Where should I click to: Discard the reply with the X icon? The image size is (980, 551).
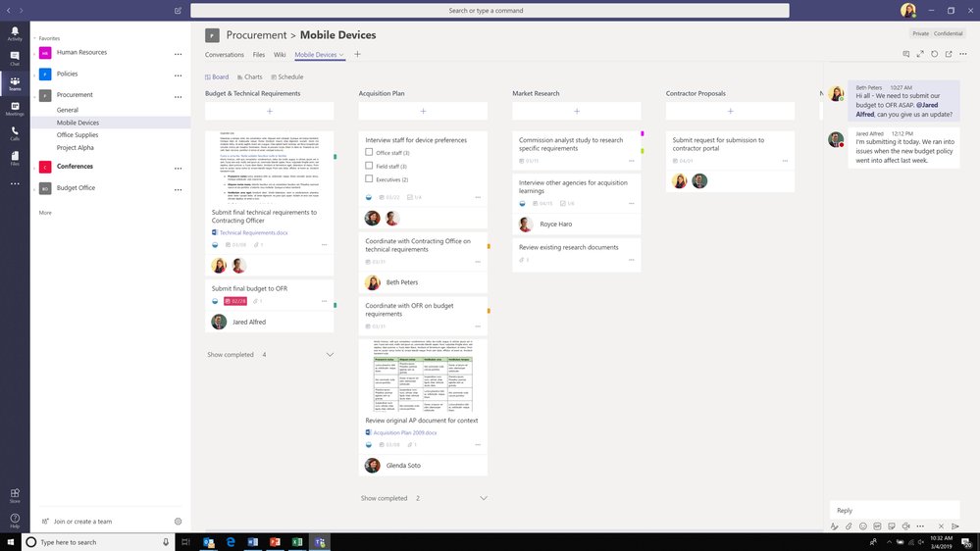(941, 526)
